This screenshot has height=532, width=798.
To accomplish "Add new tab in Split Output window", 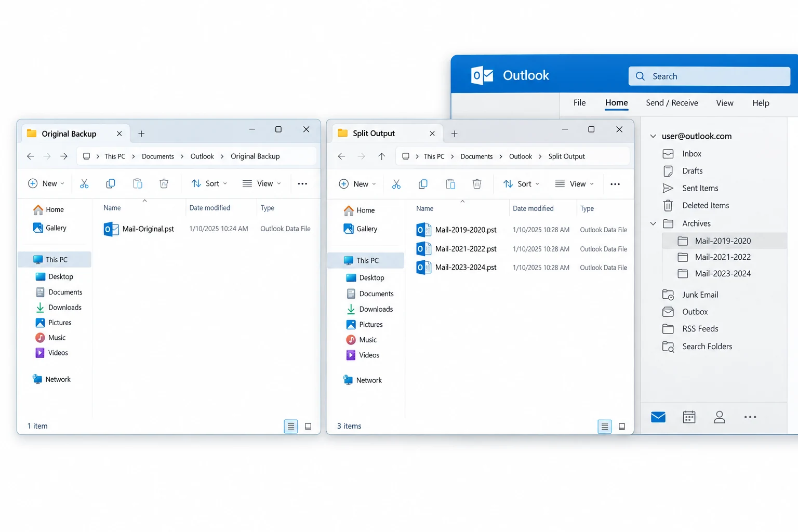I will coord(454,134).
